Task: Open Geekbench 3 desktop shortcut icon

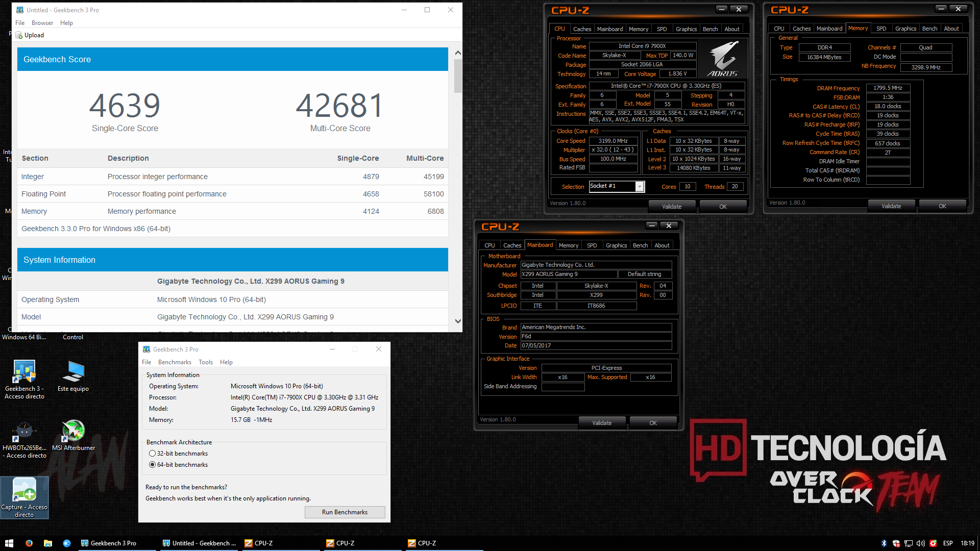Action: tap(24, 371)
